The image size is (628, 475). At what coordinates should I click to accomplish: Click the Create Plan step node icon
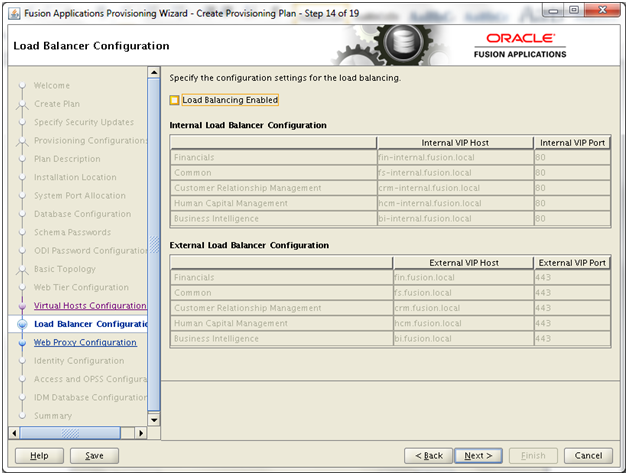(x=22, y=105)
